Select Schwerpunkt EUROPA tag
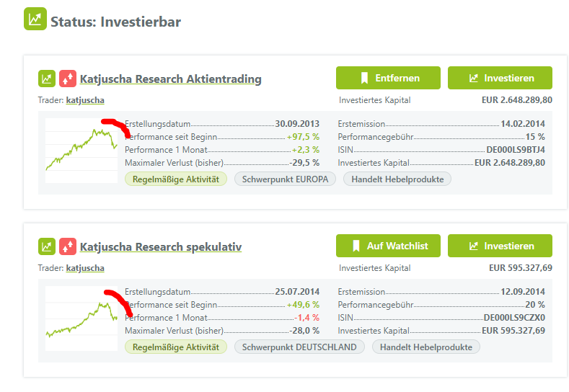Screen dimensions: 569x392 click(x=285, y=179)
